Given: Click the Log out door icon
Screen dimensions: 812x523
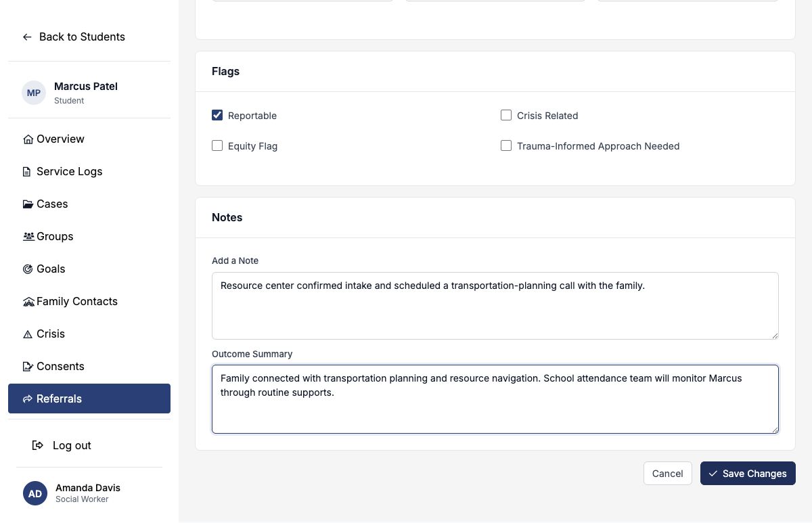Looking at the screenshot, I should [38, 445].
